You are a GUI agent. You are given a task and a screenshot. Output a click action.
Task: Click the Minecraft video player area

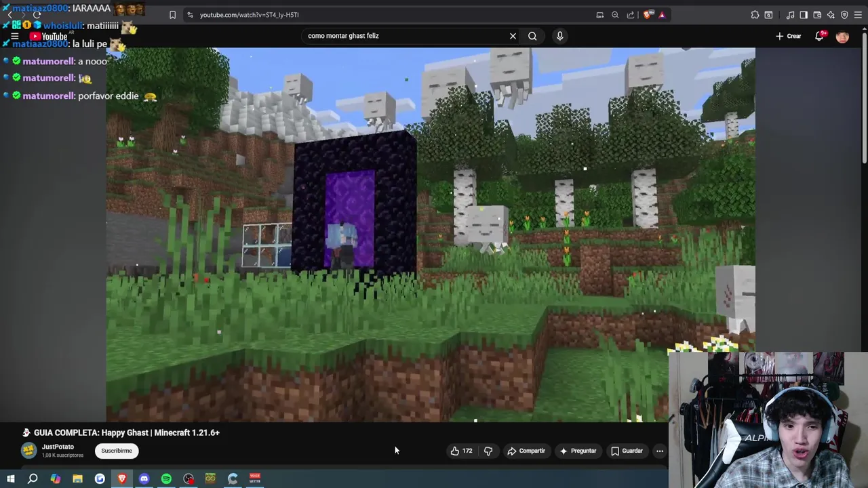tap(431, 235)
